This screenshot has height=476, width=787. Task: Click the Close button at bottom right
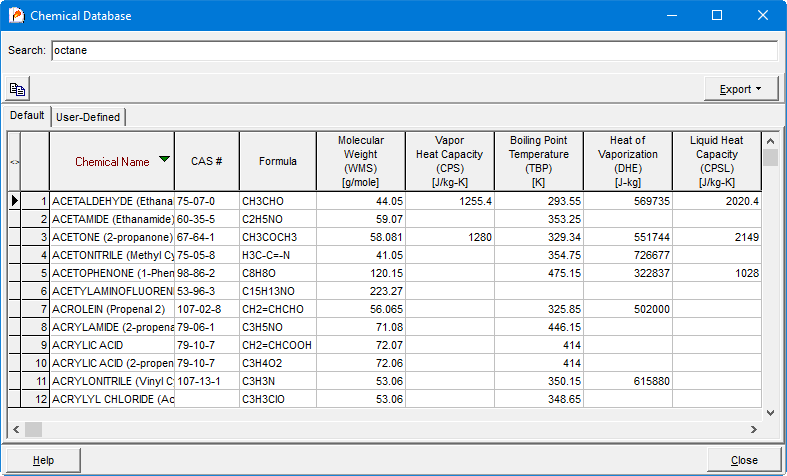[x=744, y=460]
